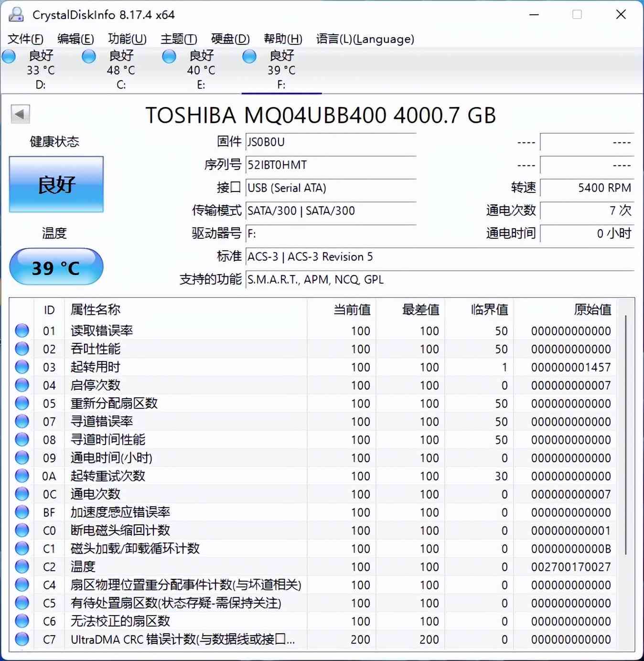Click the CrystalDiskInfo application icon in title bar
The height and width of the screenshot is (661, 644).
click(17, 15)
